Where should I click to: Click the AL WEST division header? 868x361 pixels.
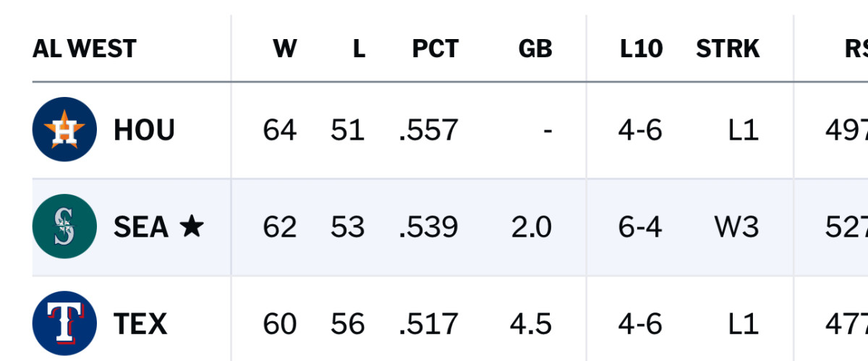(85, 48)
